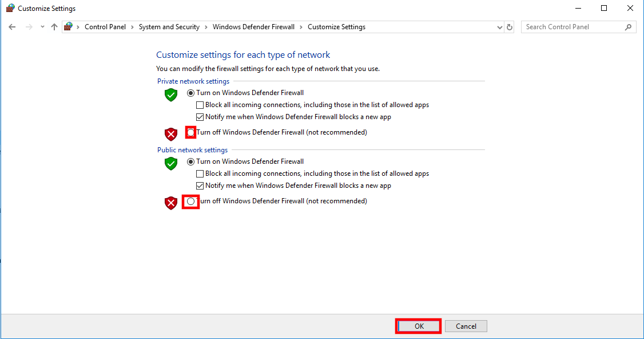Open Windows Defender Firewall breadcrumb
This screenshot has height=339, width=644.
coord(253,27)
